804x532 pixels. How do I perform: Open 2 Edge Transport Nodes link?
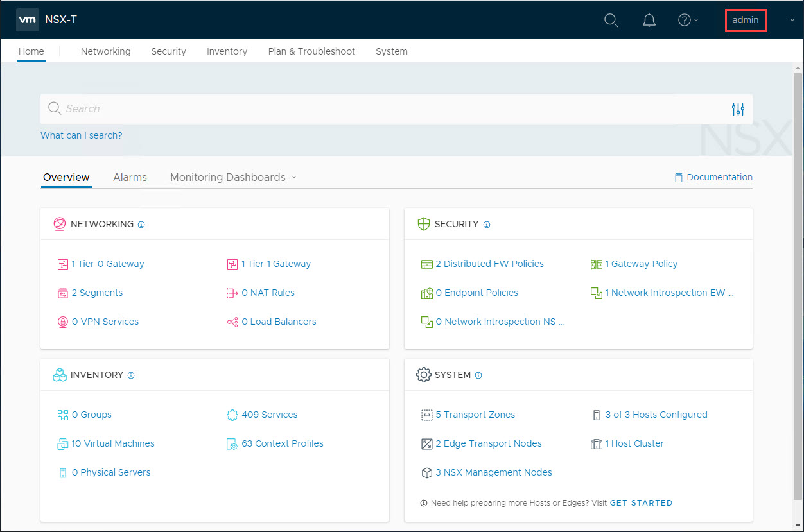(489, 443)
